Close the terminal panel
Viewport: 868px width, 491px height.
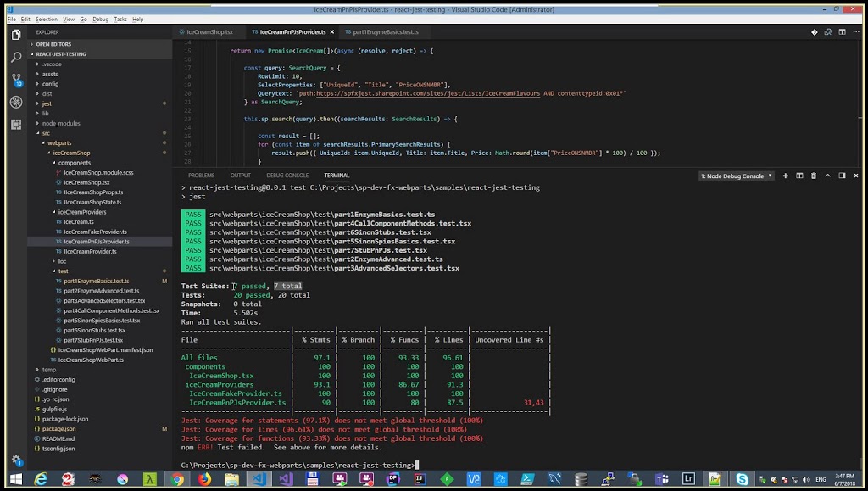point(856,176)
